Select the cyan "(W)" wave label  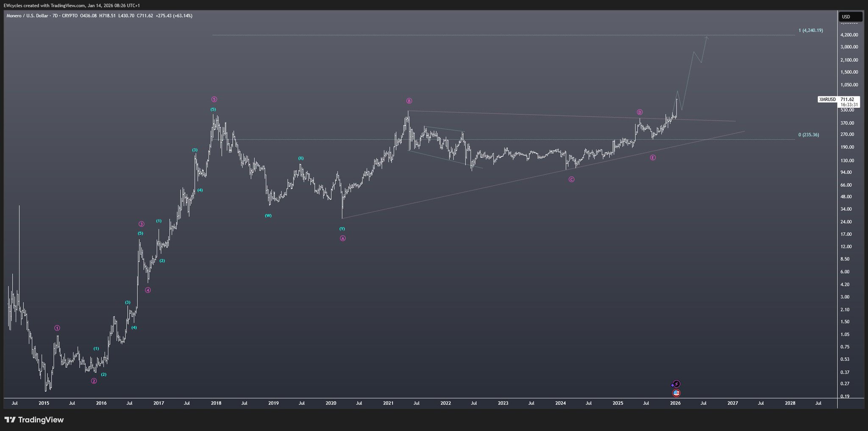tap(268, 215)
